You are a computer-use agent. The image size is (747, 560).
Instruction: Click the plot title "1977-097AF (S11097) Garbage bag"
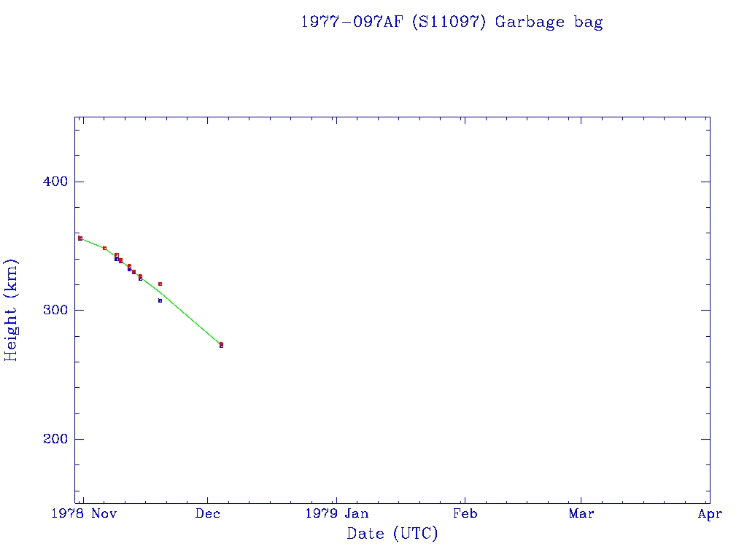[x=452, y=22]
